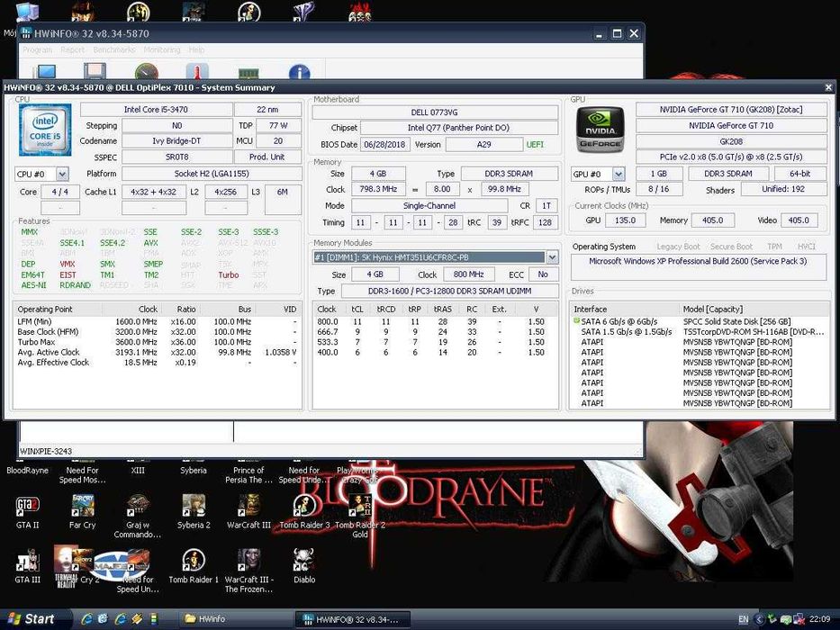The image size is (840, 630).
Task: Click the 666.7 memory timing row
Action: click(x=434, y=331)
